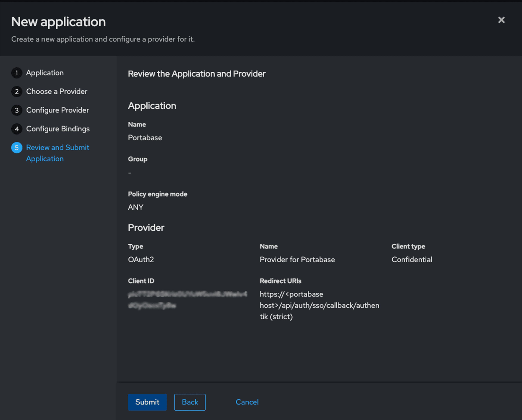Click the OAuth2 provider type value

[x=141, y=260]
